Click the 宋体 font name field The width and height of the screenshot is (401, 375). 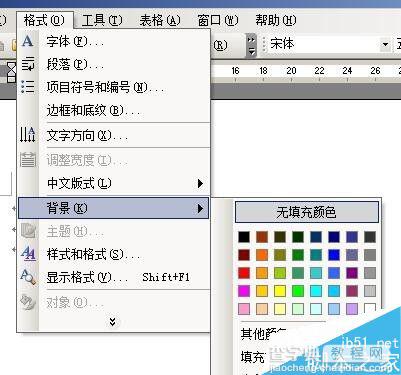click(x=323, y=44)
